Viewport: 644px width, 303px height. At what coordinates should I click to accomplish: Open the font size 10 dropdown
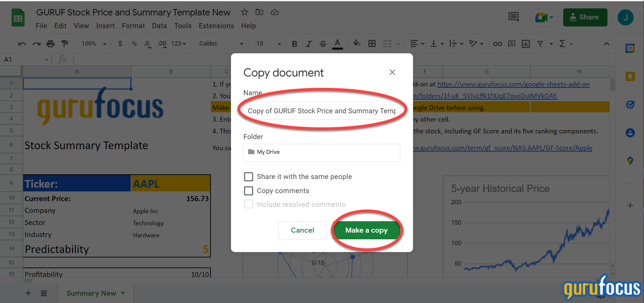pos(269,44)
